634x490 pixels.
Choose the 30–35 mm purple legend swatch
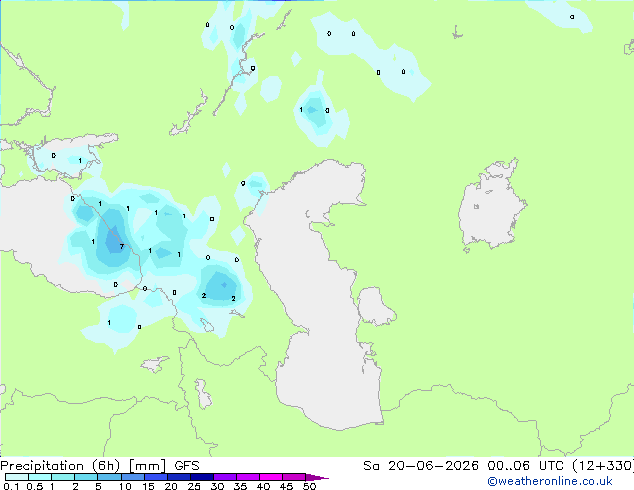pyautogui.click(x=225, y=477)
